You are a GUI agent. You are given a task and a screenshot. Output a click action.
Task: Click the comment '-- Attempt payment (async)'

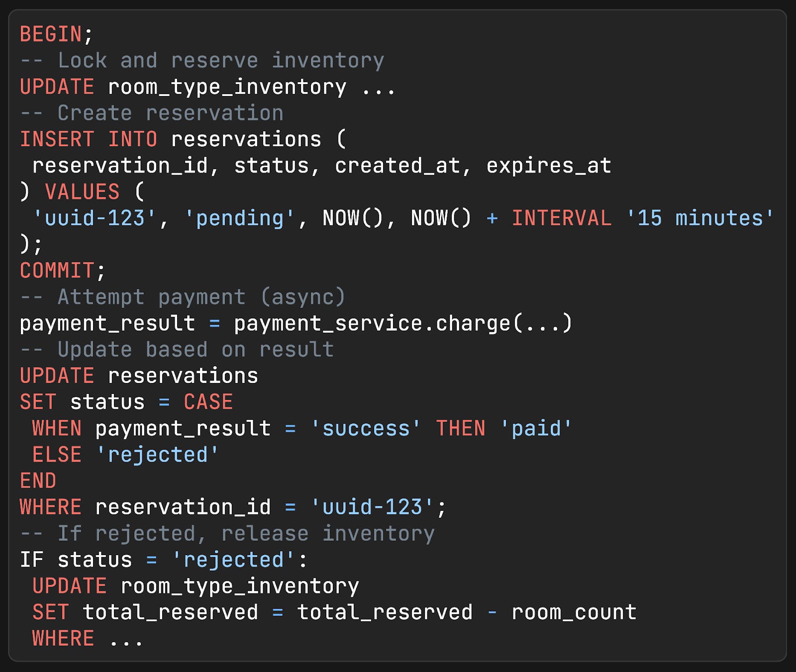(183, 297)
